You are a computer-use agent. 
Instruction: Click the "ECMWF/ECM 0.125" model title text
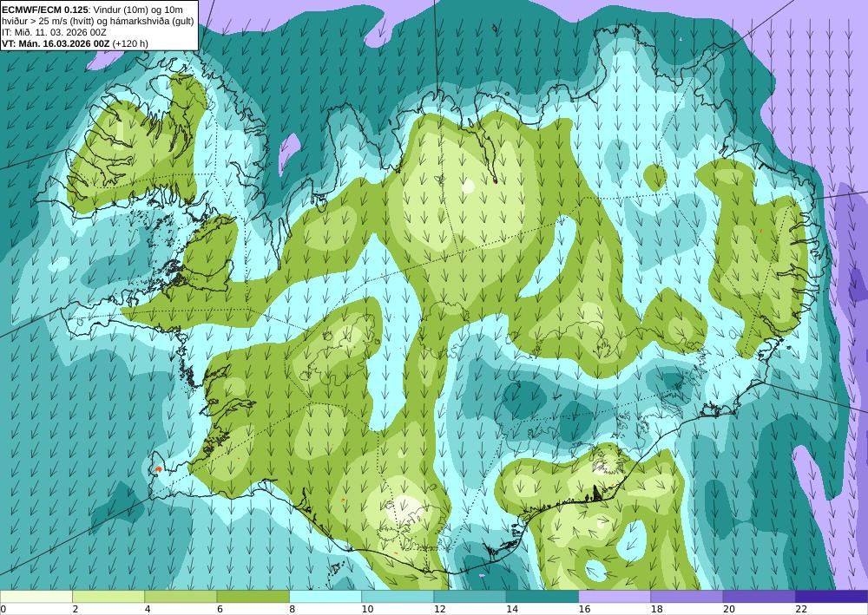click(43, 10)
